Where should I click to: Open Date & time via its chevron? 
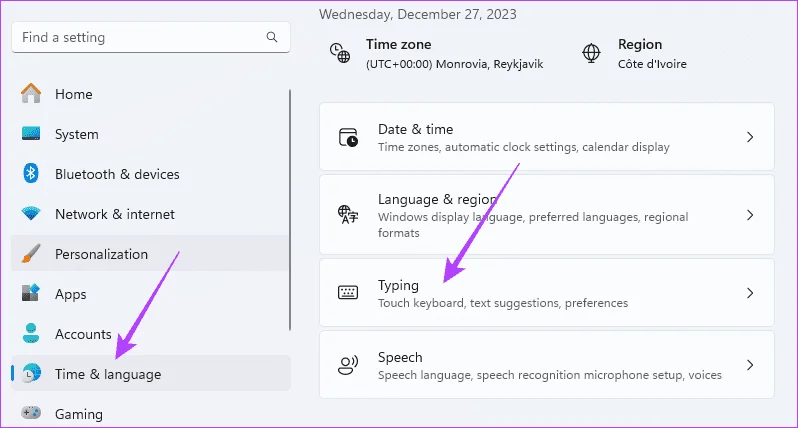coord(750,137)
